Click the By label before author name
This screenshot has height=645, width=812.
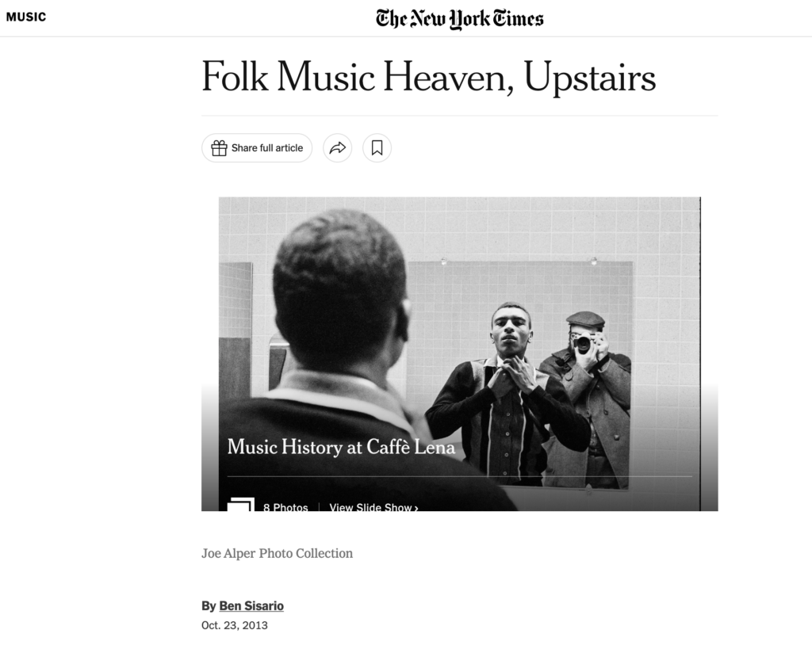(209, 605)
